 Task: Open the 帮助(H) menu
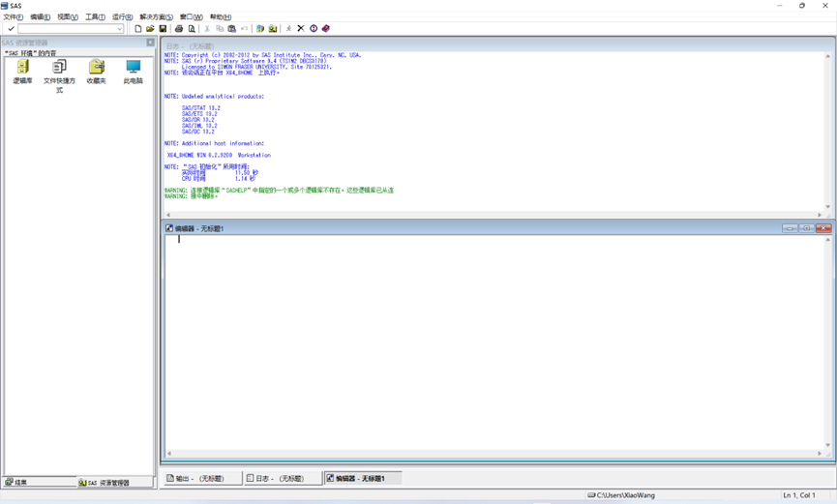(x=221, y=17)
